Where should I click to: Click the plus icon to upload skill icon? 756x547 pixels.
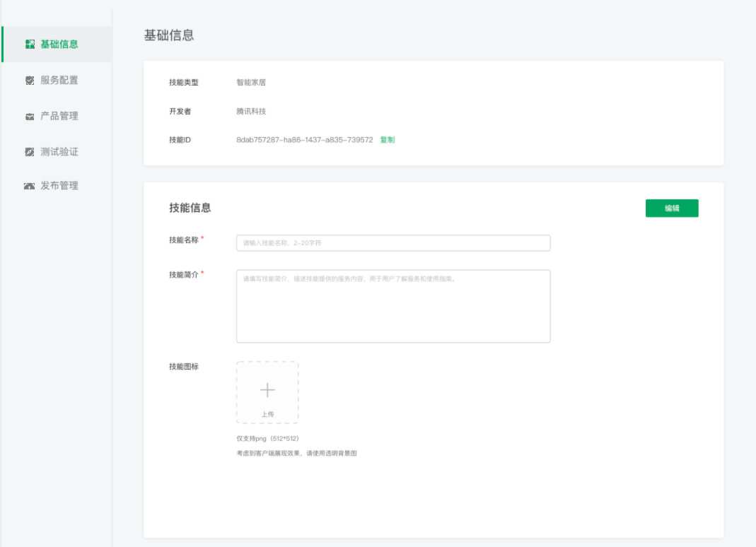click(267, 389)
